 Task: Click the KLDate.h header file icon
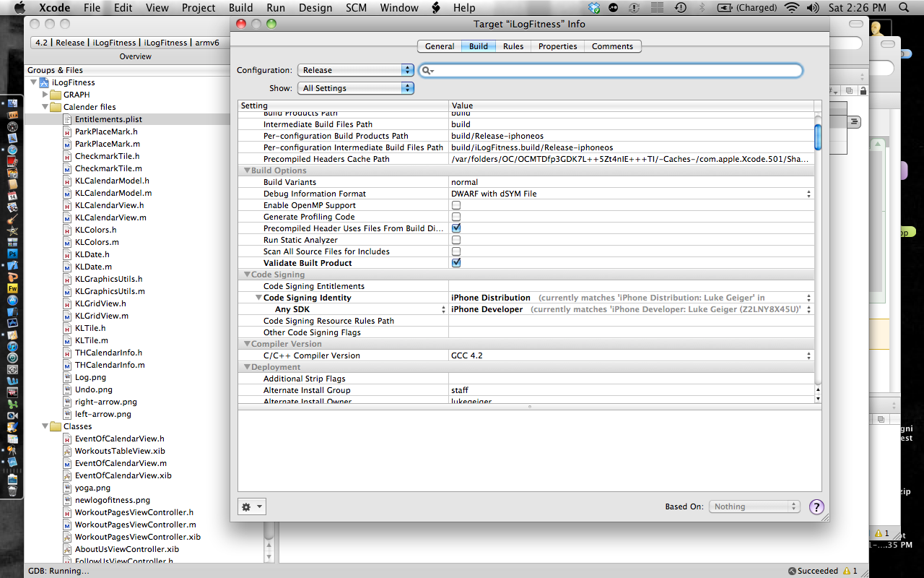pos(67,254)
